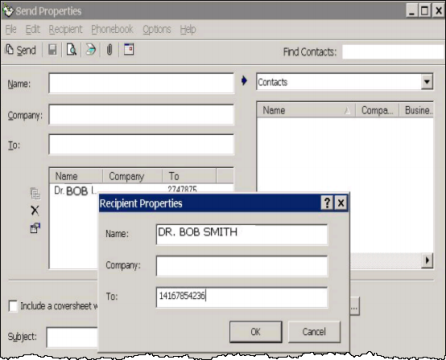Viewport: 446px width, 360px height.
Task: Click the recipient properties icon beside the list
Action: click(x=35, y=228)
